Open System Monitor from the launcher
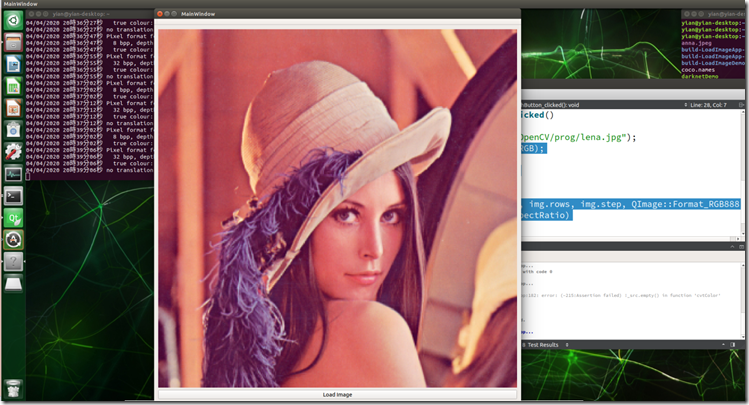Image resolution: width=749 pixels, height=405 pixels. pyautogui.click(x=13, y=174)
